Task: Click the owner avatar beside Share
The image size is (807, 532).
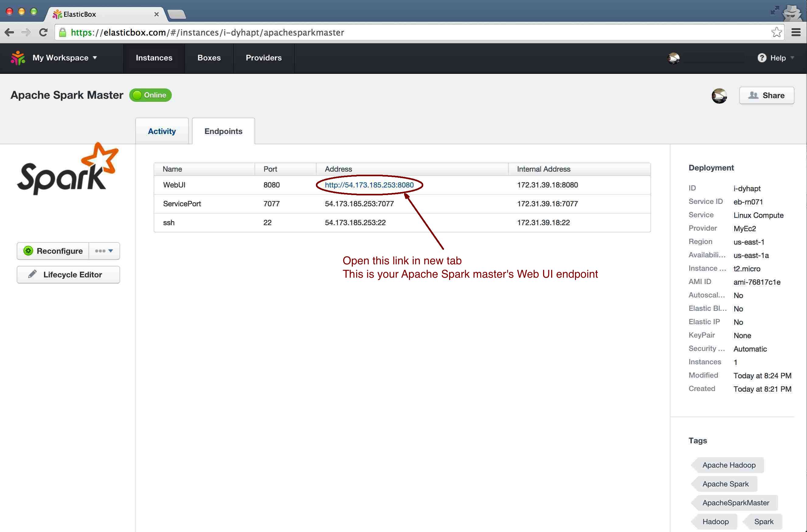Action: pos(719,96)
